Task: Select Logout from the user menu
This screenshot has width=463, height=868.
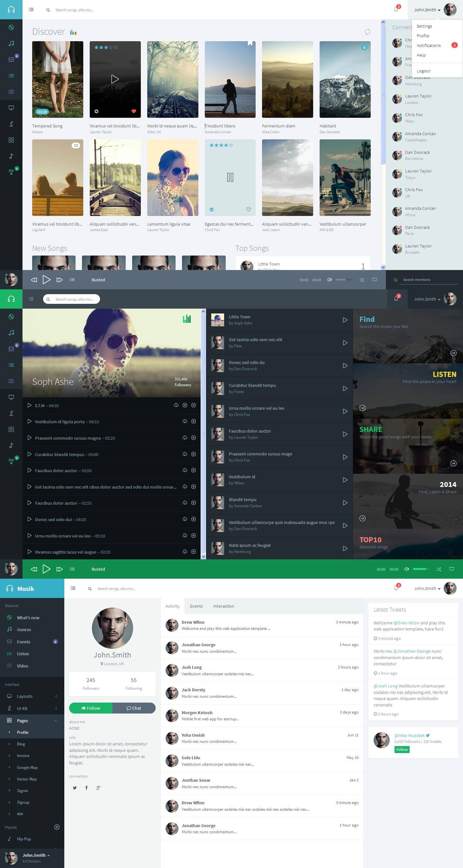Action: coord(423,71)
